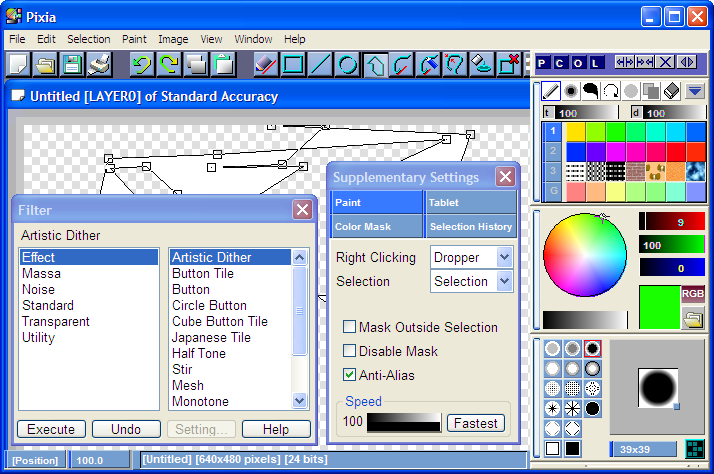The height and width of the screenshot is (474, 714).
Task: Select Half Tone in filter list
Action: [x=199, y=353]
